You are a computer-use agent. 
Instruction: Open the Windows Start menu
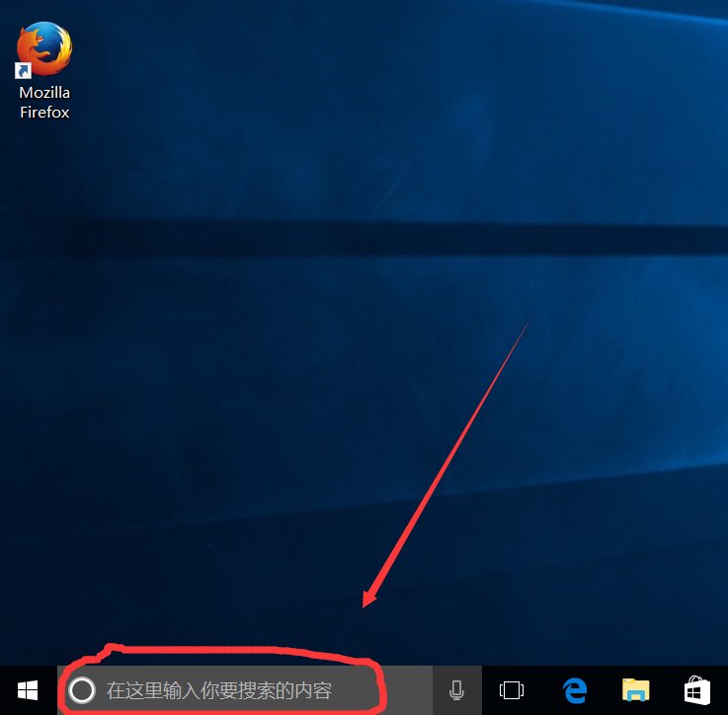(x=28, y=690)
